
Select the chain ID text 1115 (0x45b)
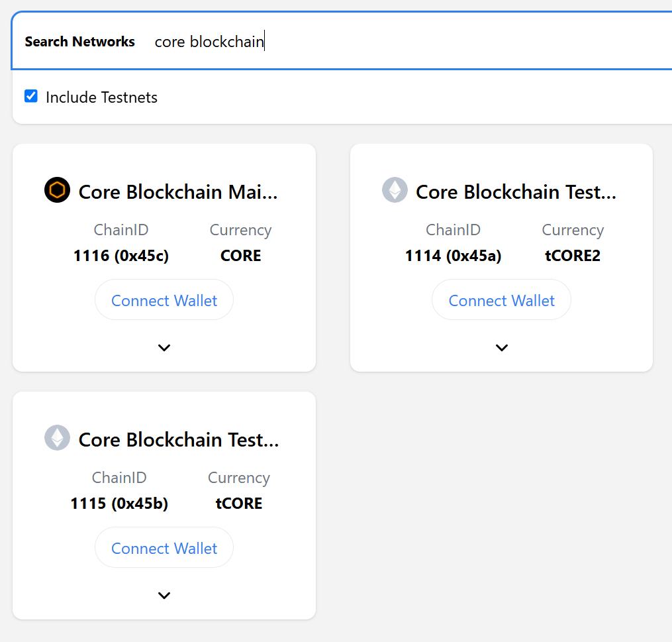119,504
